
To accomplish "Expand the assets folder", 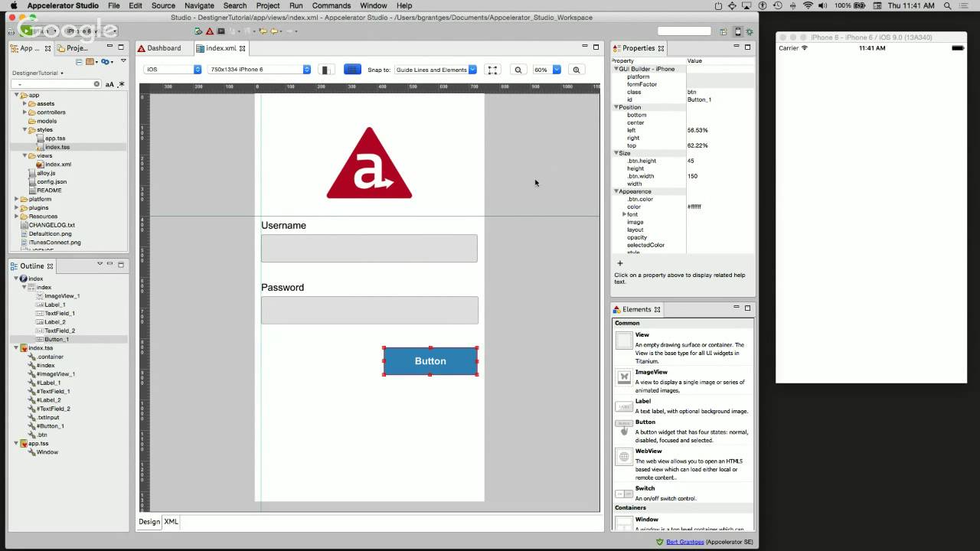I will tap(24, 103).
